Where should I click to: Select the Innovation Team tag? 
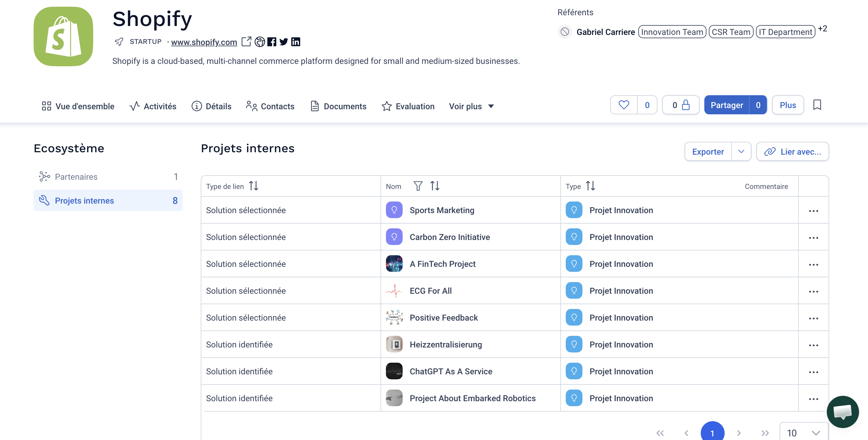coord(672,32)
